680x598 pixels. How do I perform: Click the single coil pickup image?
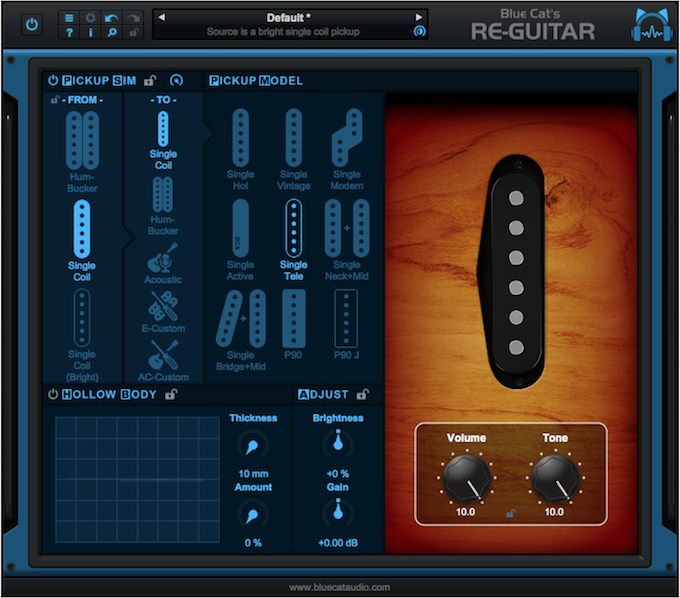coord(512,271)
